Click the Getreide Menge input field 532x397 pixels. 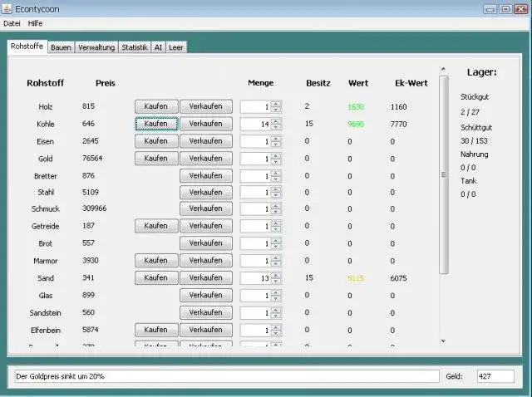tap(255, 226)
